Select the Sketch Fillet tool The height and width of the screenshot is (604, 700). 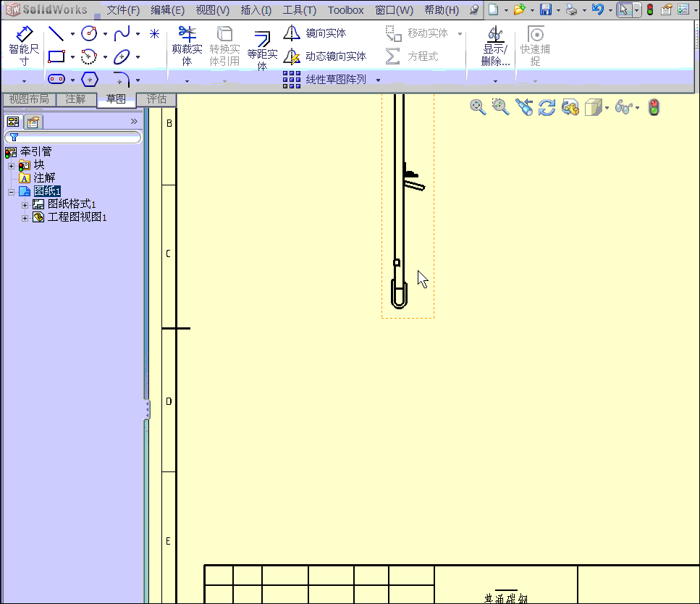[x=121, y=80]
